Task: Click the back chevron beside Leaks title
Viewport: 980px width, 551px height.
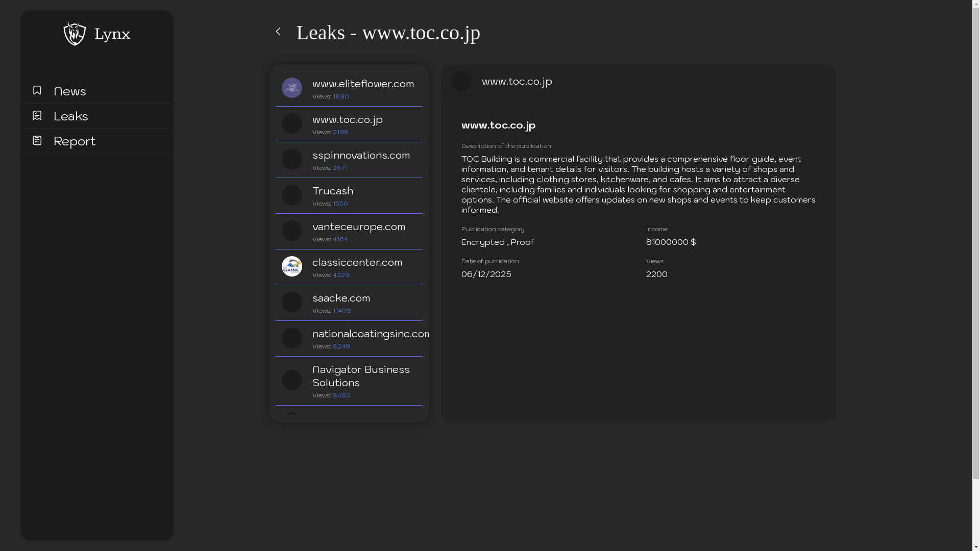Action: point(278,32)
